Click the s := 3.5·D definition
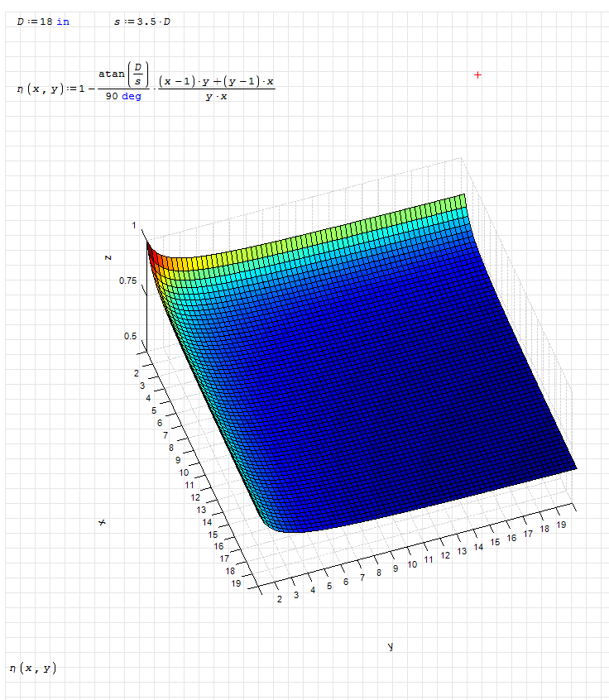The height and width of the screenshot is (700, 609). 142,22
